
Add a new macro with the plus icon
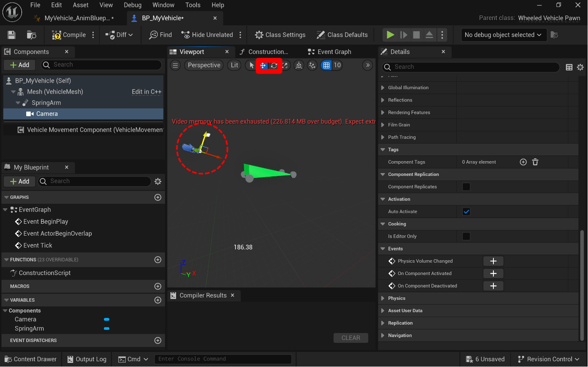[158, 286]
